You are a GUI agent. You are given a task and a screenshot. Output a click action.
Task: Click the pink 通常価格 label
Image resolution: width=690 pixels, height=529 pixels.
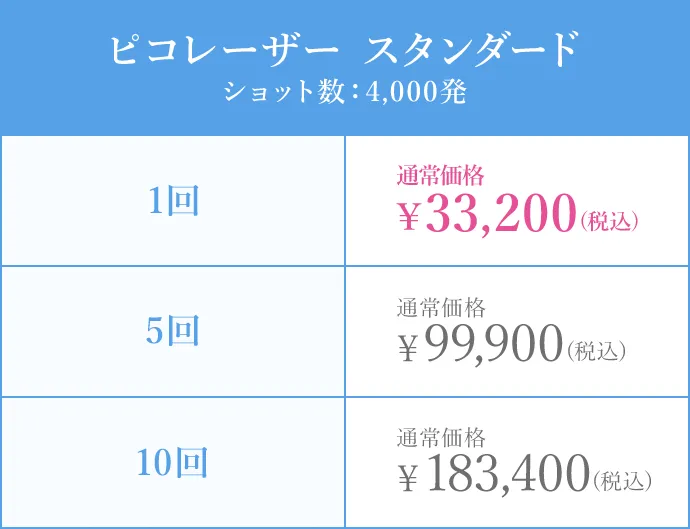441,176
